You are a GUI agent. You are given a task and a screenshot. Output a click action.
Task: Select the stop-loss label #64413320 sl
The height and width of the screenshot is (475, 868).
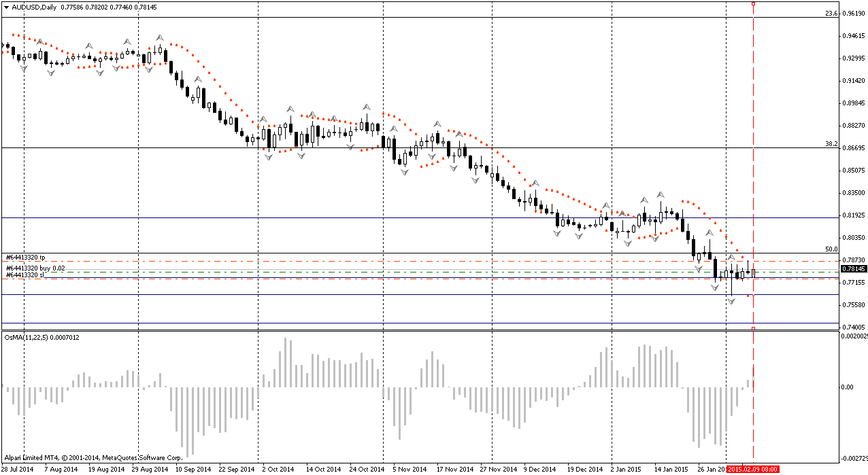coord(24,275)
